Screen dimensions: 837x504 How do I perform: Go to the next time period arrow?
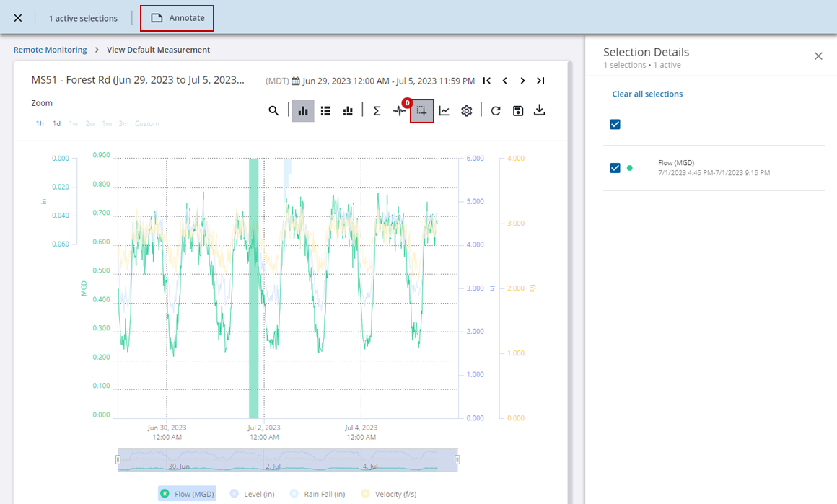[x=522, y=81]
